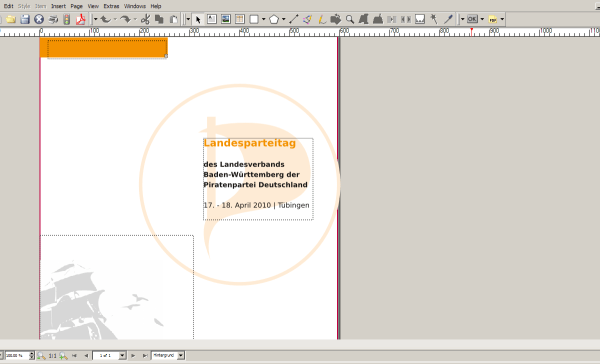Go to the first page button

[75, 356]
